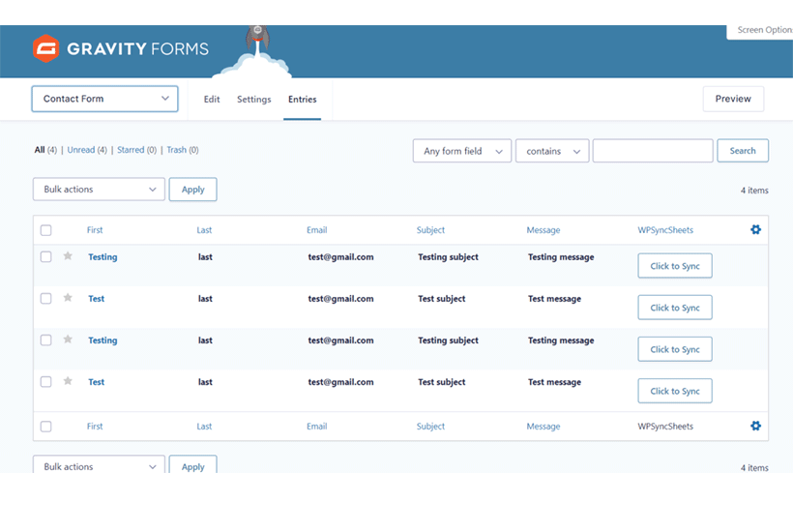
Task: Tick the select-all checkbox in table header
Action: (46, 230)
